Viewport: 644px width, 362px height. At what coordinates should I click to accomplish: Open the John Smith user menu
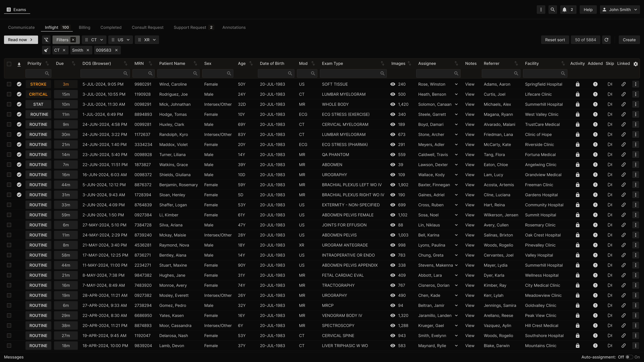coord(620,10)
